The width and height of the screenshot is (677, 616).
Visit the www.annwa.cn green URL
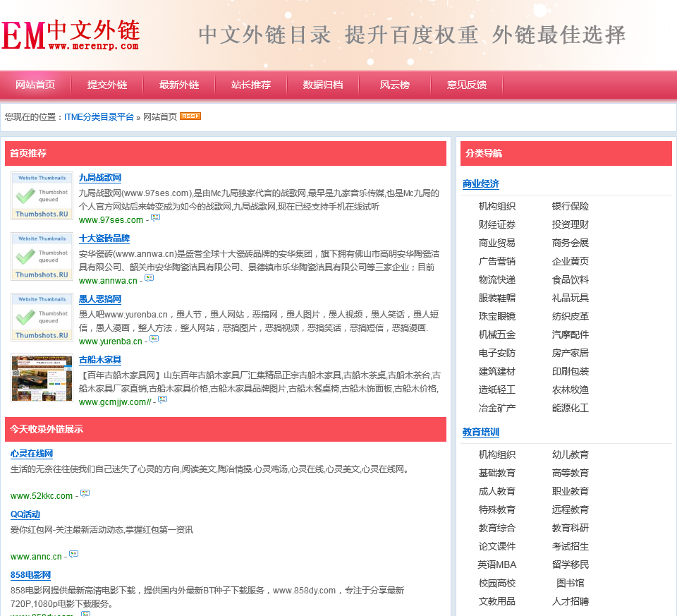coord(108,281)
